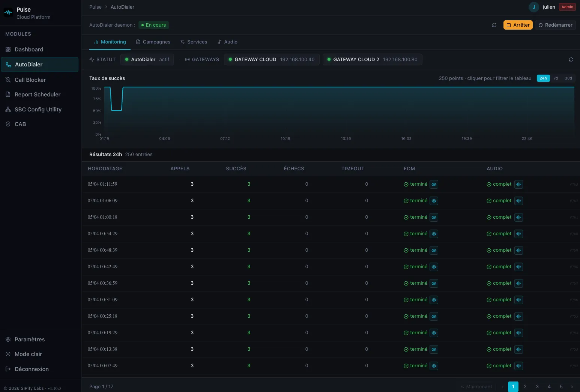Open Paramètres settings
The height and width of the screenshot is (392, 580).
tap(39, 339)
